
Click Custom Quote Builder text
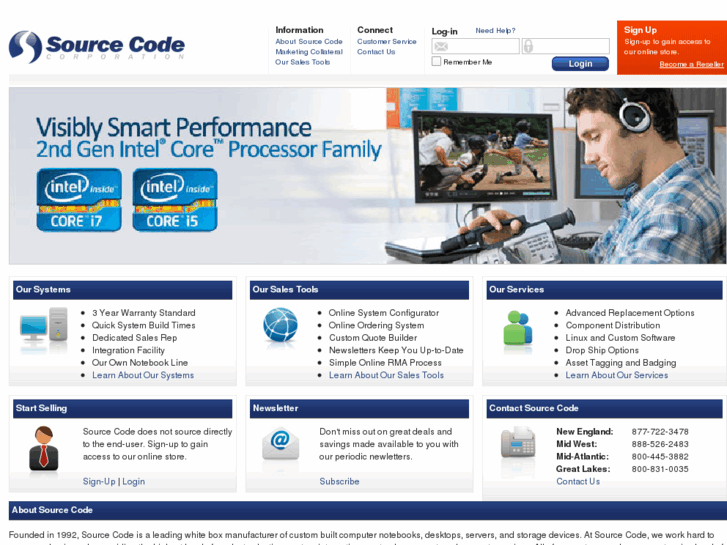click(x=373, y=338)
